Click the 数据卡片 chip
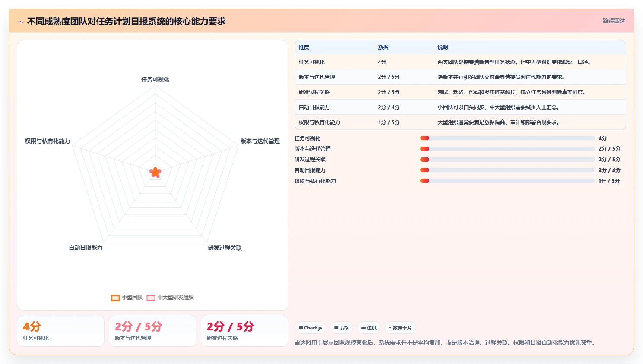Screen dimensions: 643x364 pos(400,328)
